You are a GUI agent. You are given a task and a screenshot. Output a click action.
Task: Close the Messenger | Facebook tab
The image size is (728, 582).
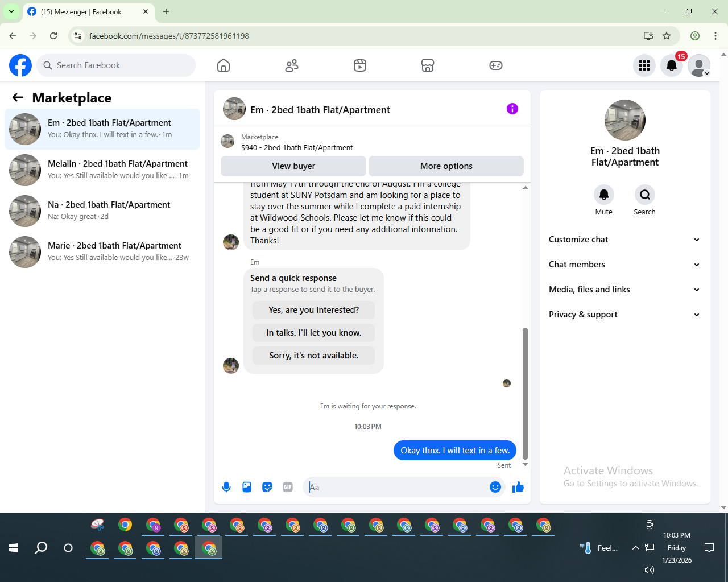[x=146, y=11]
